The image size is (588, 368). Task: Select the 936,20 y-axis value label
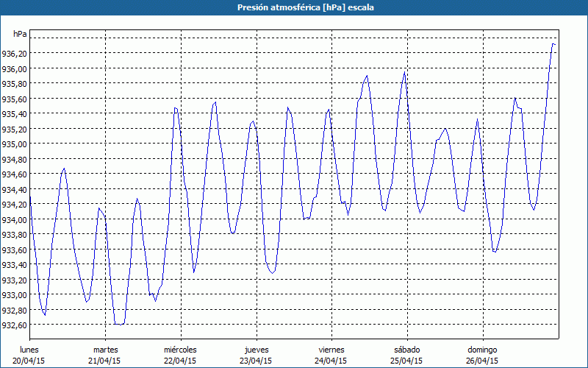[15, 54]
